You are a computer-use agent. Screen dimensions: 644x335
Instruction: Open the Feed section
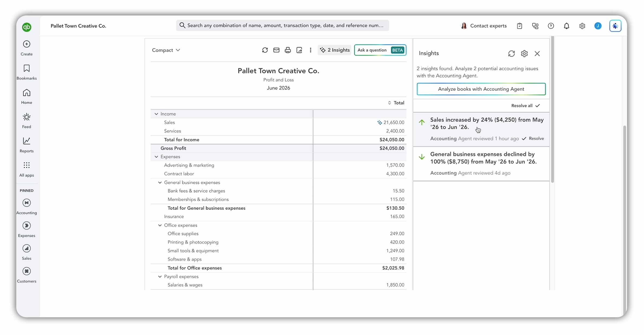coord(27,121)
